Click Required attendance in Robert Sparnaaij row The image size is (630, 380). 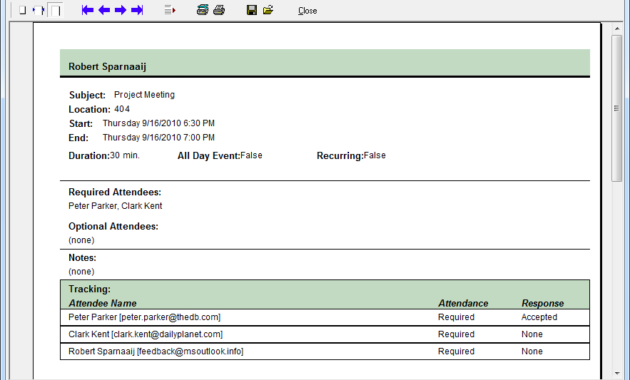tap(456, 351)
